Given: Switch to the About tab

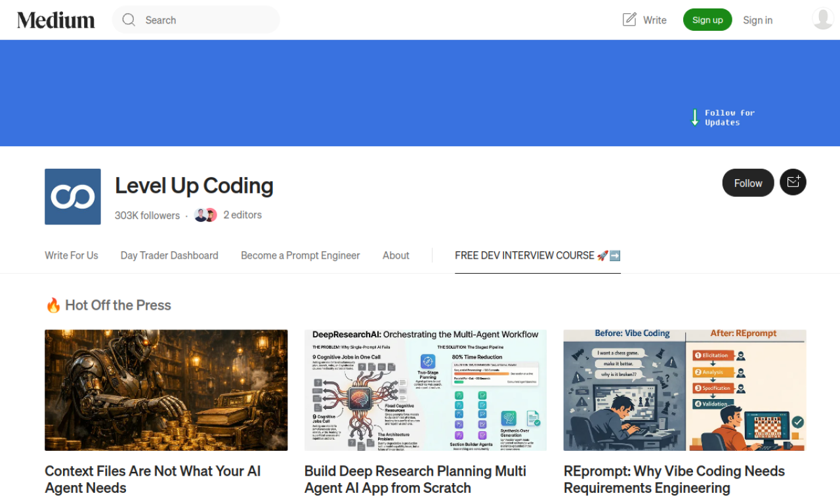Looking at the screenshot, I should coord(396,255).
